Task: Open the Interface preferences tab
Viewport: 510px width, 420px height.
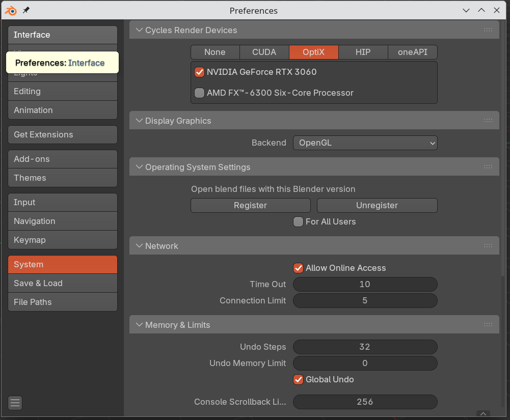Action: coord(63,35)
